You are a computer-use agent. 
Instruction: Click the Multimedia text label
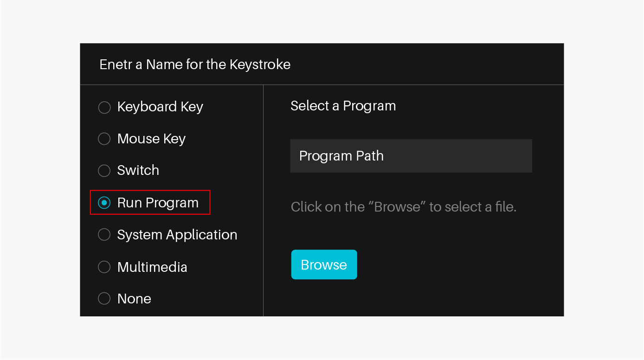(152, 267)
